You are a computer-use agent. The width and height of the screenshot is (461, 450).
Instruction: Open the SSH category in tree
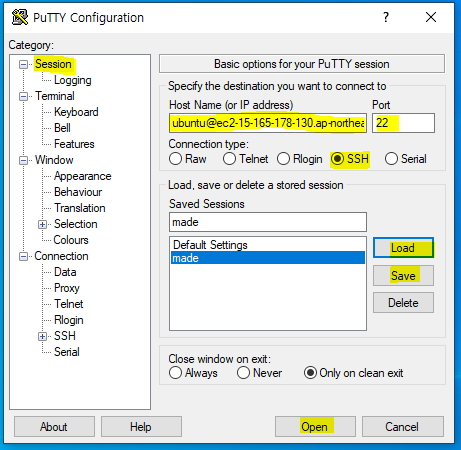tap(65, 336)
